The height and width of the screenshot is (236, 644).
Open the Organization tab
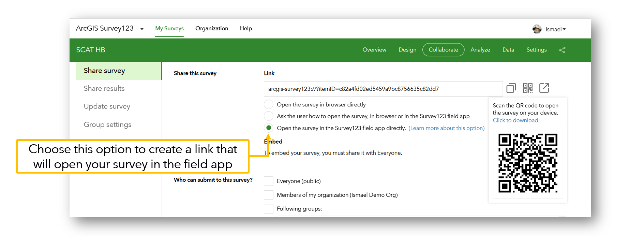pos(212,28)
